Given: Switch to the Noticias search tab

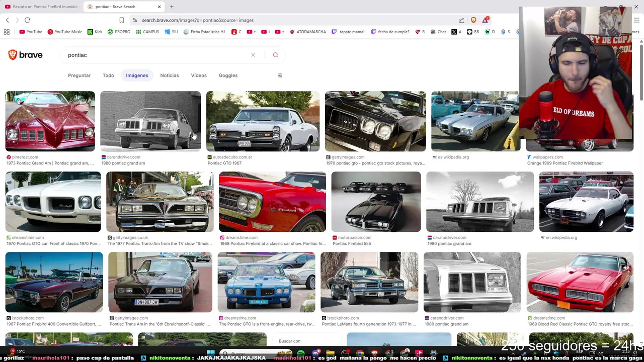Looking at the screenshot, I should coord(170,75).
